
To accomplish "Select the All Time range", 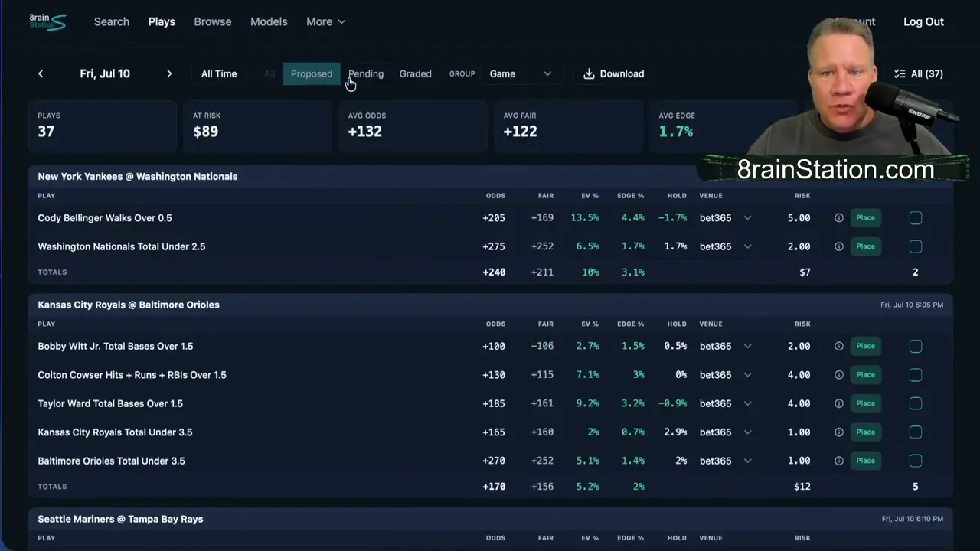I will click(x=219, y=73).
